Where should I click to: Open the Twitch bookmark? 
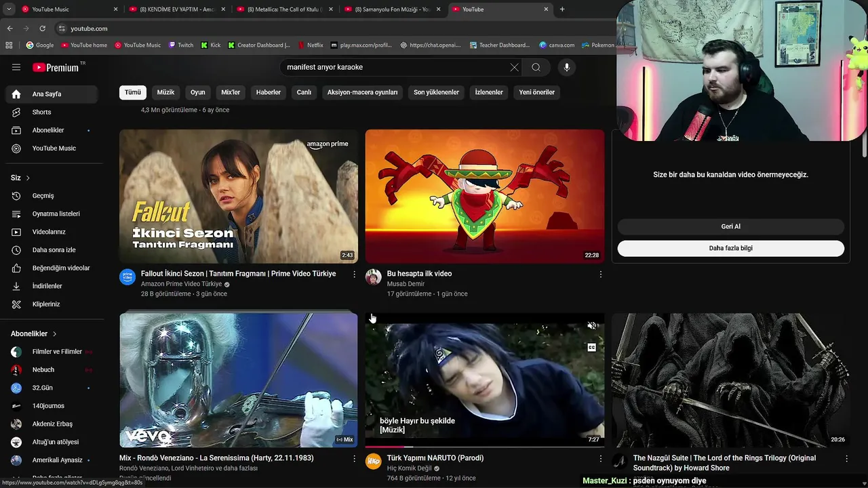[180, 45]
